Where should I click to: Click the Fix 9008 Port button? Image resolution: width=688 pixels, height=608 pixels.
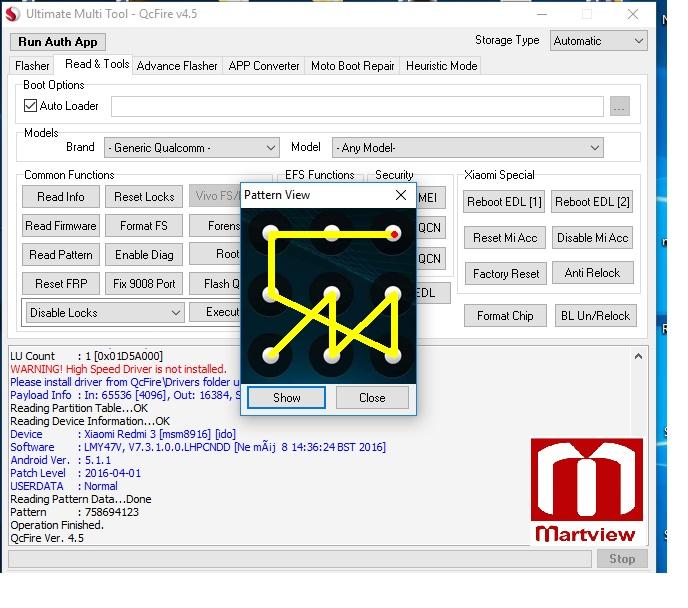tap(144, 284)
